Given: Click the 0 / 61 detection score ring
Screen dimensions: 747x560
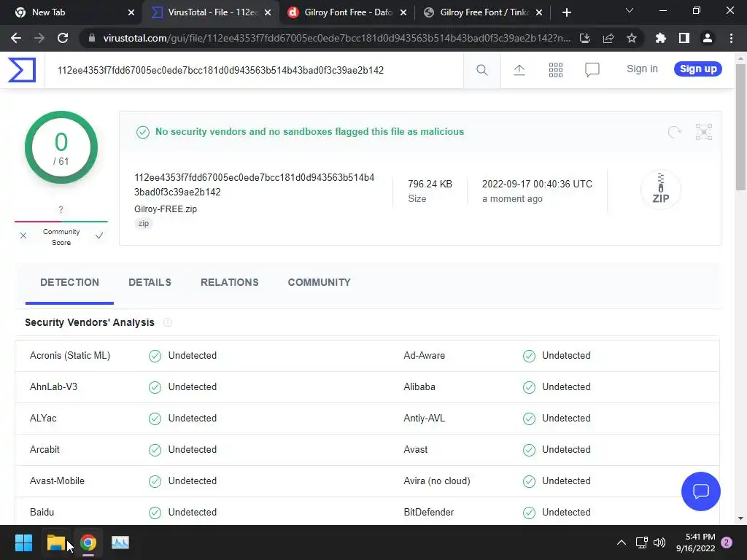Looking at the screenshot, I should point(61,147).
